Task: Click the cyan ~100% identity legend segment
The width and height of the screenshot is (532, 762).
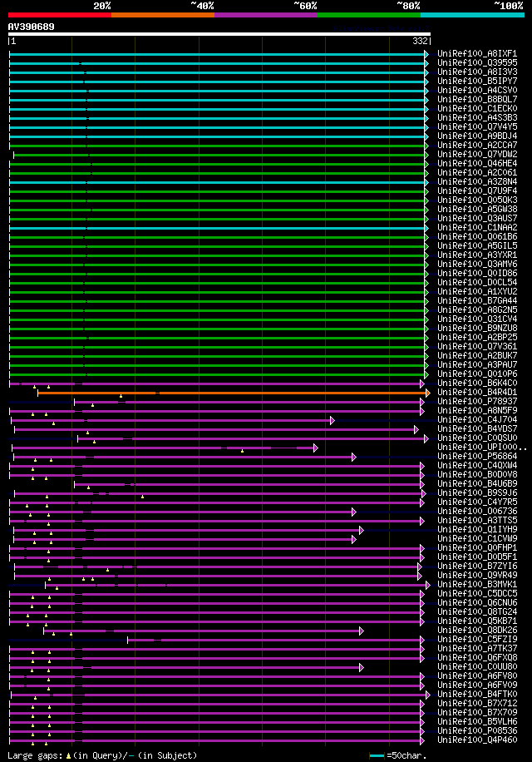Action: pos(472,15)
